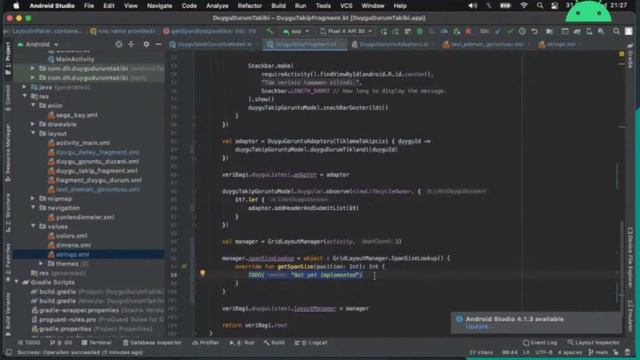Open the AVD Manager phone icon
This screenshot has width=640, height=360.
tap(589, 31)
